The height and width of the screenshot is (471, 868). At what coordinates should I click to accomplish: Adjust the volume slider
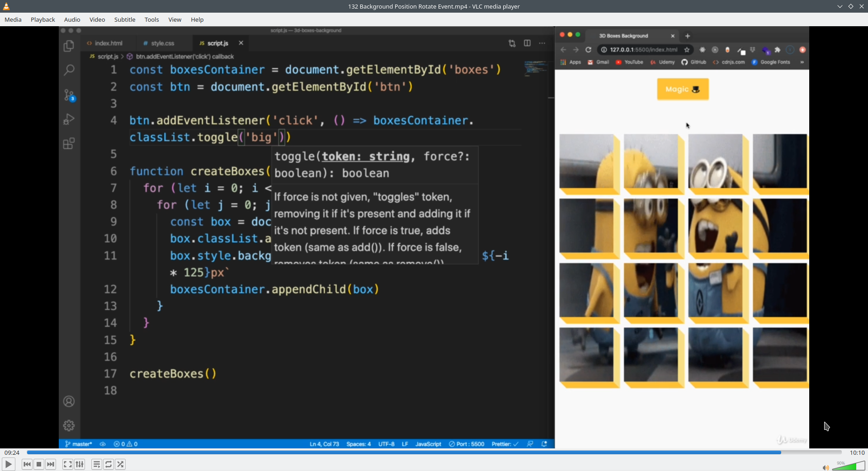849,466
